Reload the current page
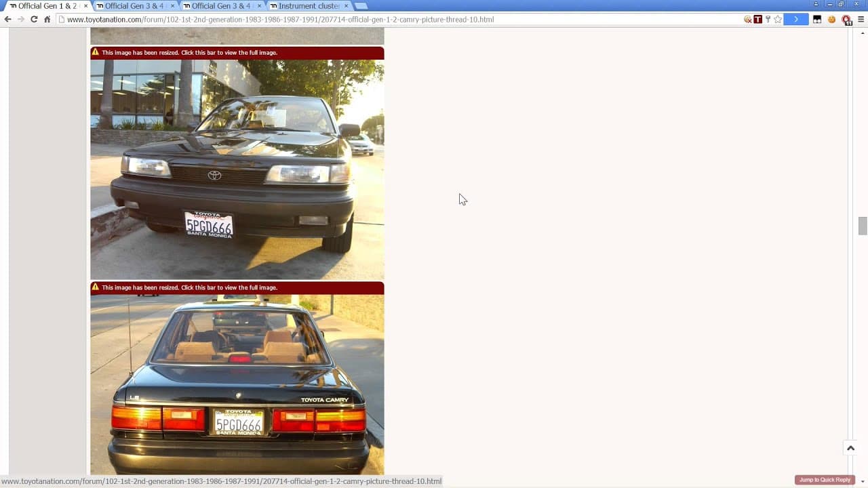The height and width of the screenshot is (488, 868). click(34, 20)
